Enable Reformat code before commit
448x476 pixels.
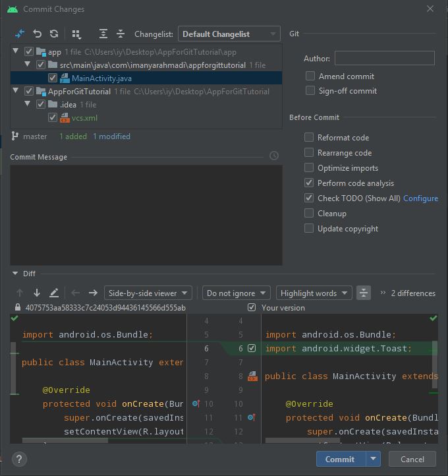(x=309, y=137)
